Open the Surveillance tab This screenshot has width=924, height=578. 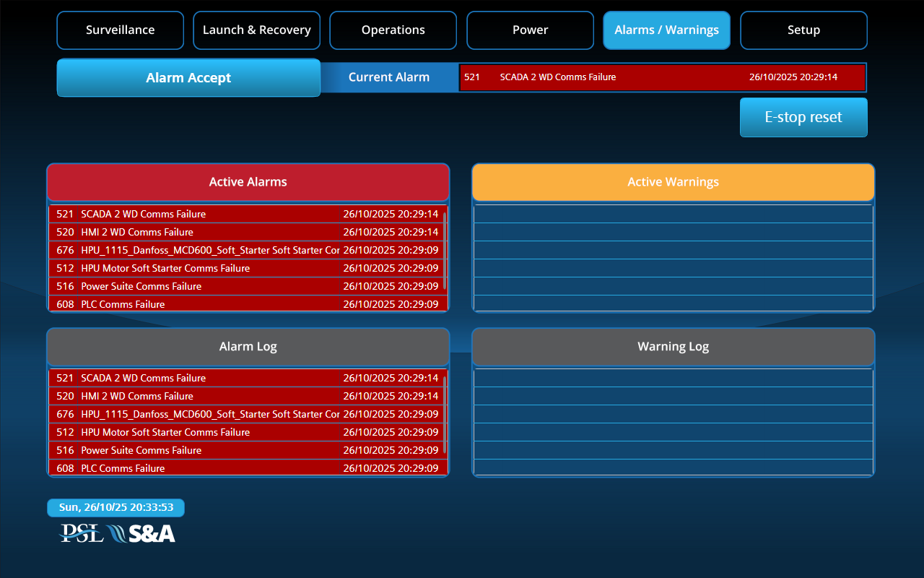click(120, 30)
